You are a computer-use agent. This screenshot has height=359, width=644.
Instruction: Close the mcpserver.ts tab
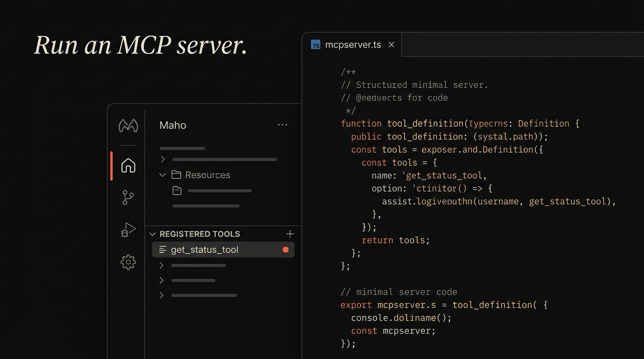[391, 45]
